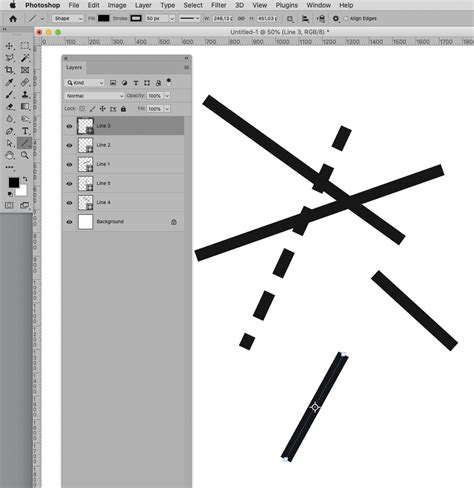Toggle lock position
The width and height of the screenshot is (474, 488).
pyautogui.click(x=103, y=109)
